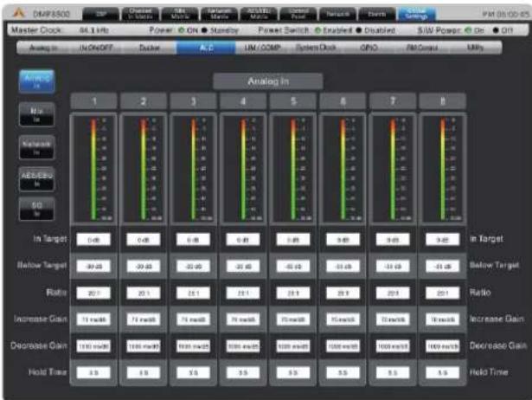Edit channel 2 Decrease Gain value
Screen dimensions: 532x400
(x=144, y=346)
